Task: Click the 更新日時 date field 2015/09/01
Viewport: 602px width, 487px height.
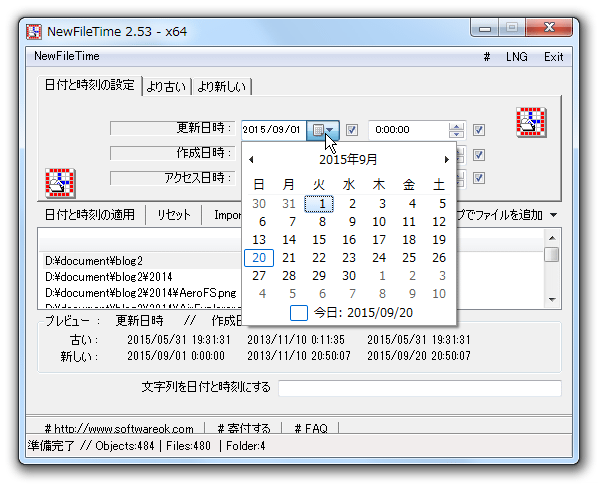Action: click(x=273, y=130)
